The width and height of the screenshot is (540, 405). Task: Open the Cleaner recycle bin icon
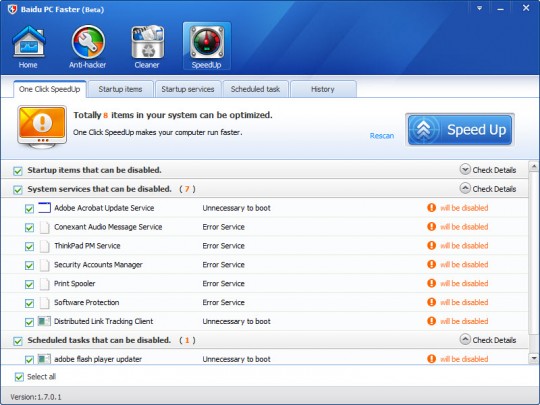pyautogui.click(x=147, y=41)
